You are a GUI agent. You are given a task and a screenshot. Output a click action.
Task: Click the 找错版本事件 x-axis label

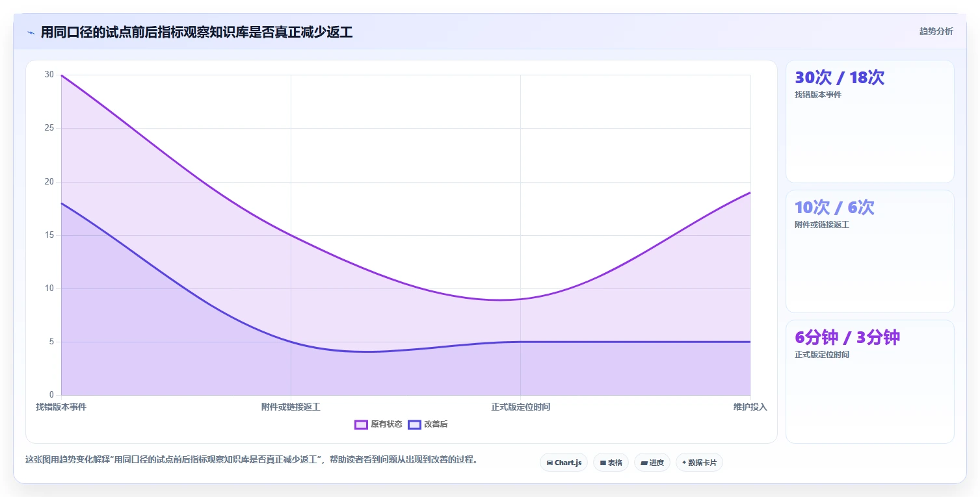click(61, 407)
